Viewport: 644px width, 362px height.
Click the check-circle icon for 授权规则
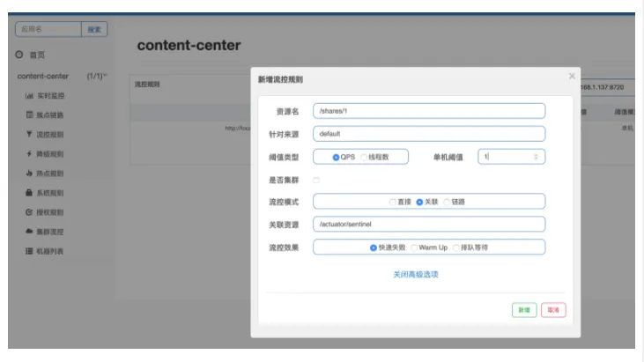point(29,212)
